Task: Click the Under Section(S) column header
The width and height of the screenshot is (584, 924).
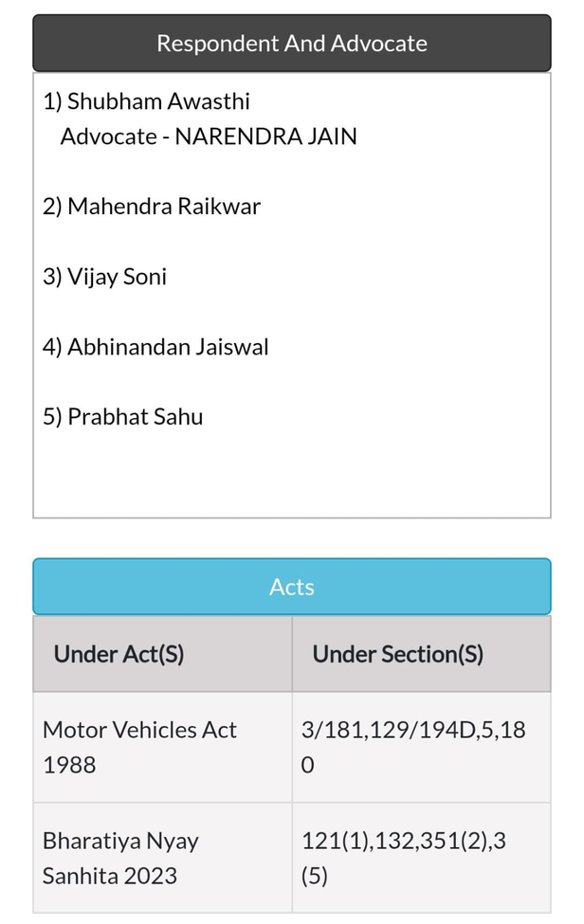Action: (421, 654)
